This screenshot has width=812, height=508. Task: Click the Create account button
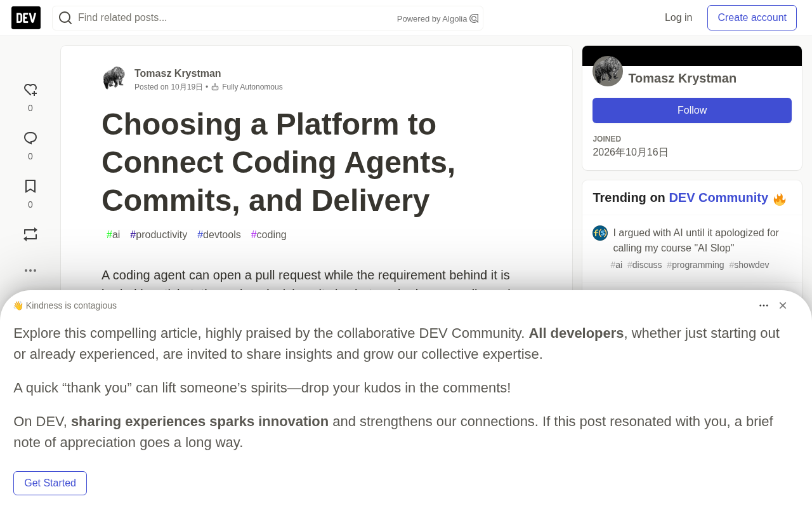(x=752, y=18)
